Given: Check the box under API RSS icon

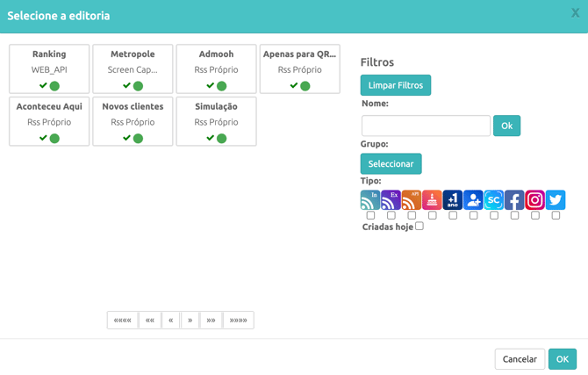Looking at the screenshot, I should coord(412,215).
